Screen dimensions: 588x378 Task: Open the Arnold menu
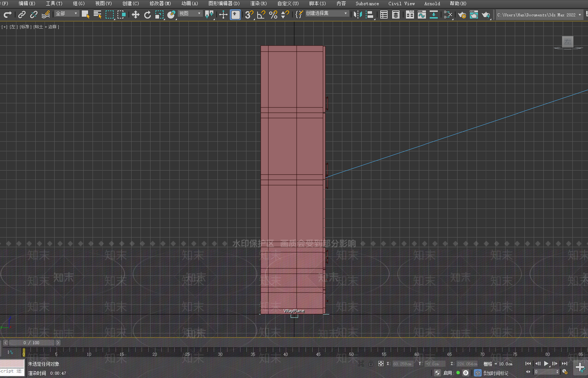coord(432,4)
